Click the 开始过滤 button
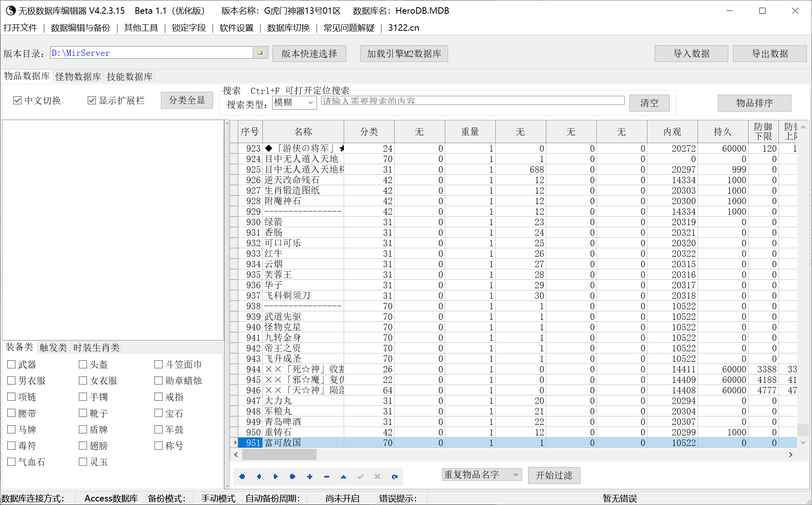Viewport: 812px width, 505px height. click(554, 475)
